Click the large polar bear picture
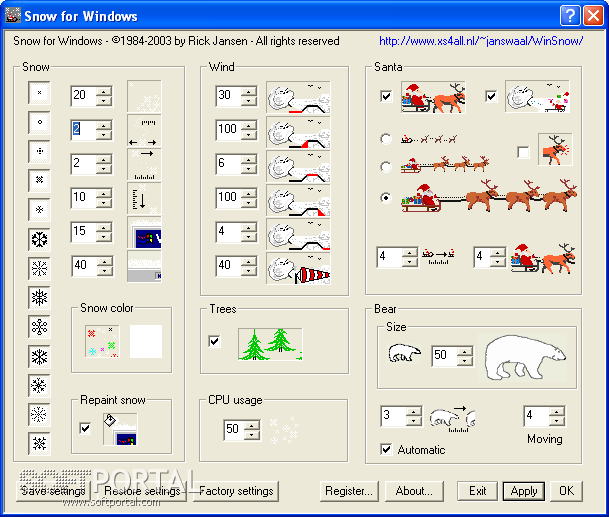Viewport: 609px width, 517px height. [525, 357]
